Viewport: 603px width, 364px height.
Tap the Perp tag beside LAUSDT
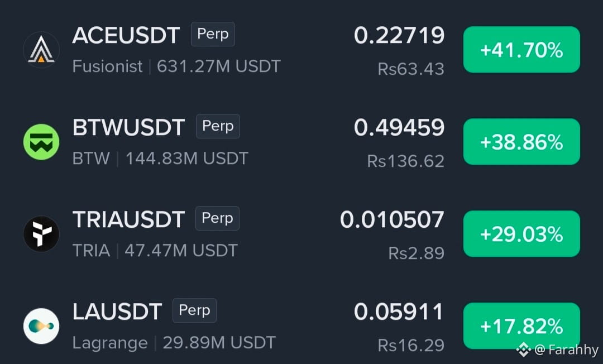pyautogui.click(x=194, y=310)
